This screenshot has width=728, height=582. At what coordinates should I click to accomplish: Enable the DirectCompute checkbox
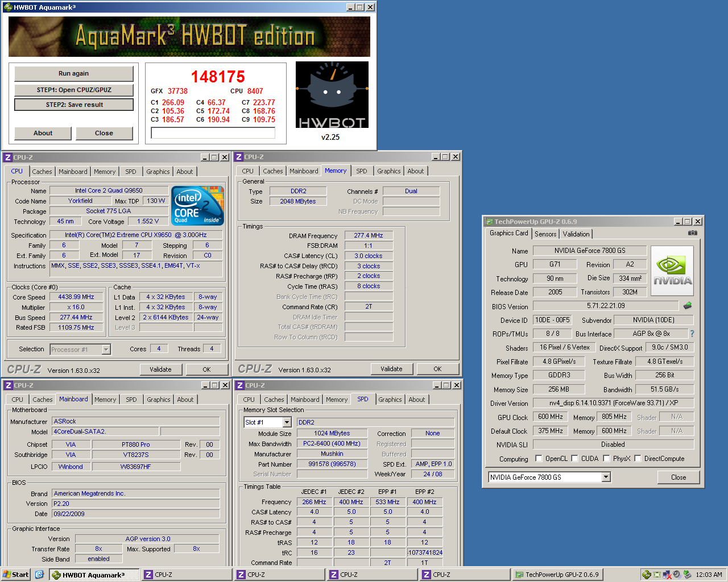point(638,458)
